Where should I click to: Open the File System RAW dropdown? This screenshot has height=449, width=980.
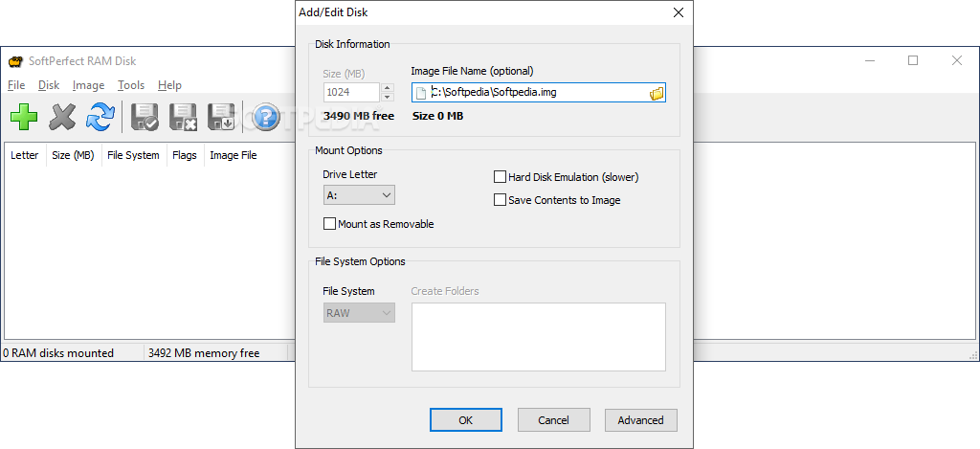(x=359, y=313)
